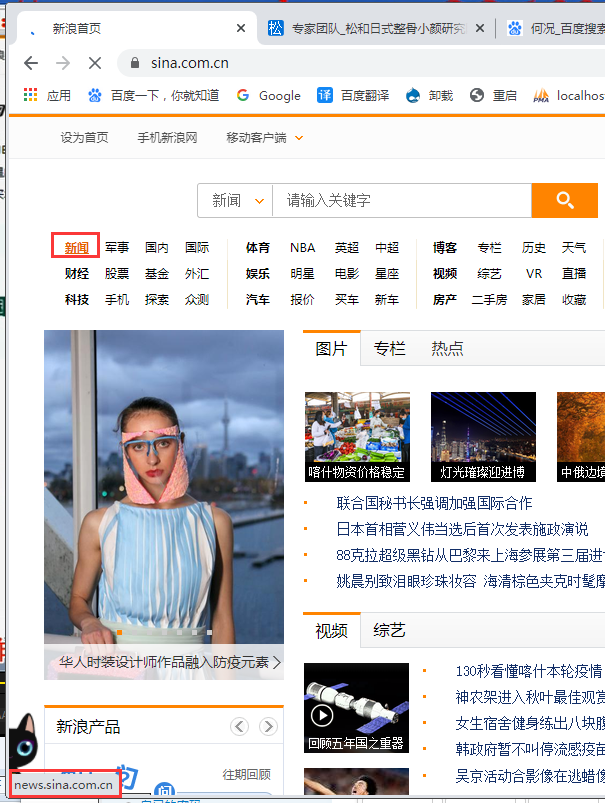This screenshot has width=605, height=803.
Task: Open the VR navigation link
Action: pyautogui.click(x=534, y=274)
